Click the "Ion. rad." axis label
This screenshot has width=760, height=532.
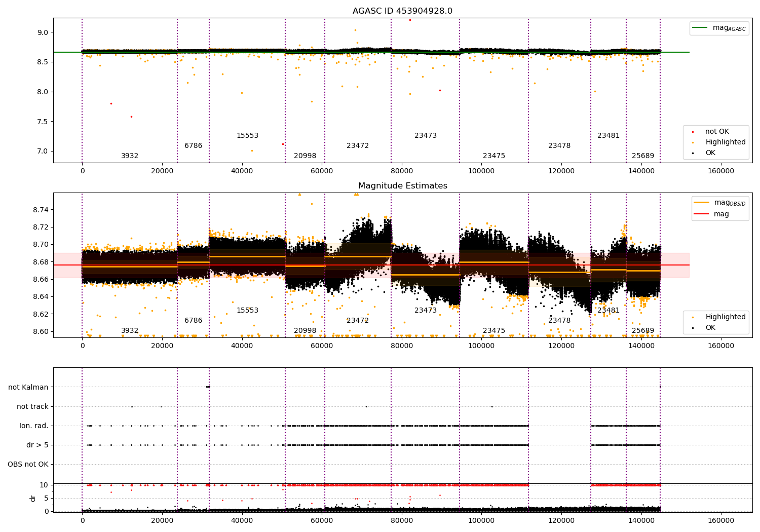tap(34, 426)
